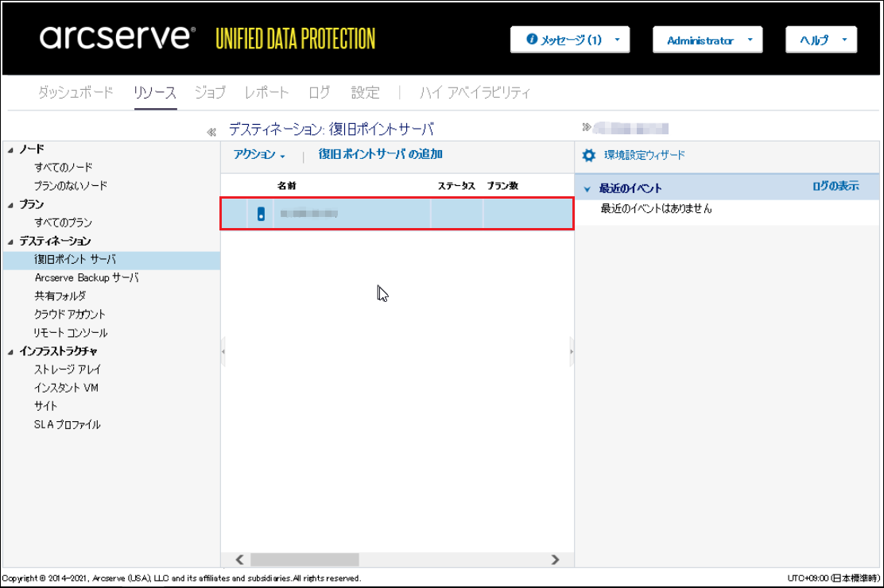Switch to the ジョブ tab
This screenshot has height=588, width=884.
[x=210, y=93]
